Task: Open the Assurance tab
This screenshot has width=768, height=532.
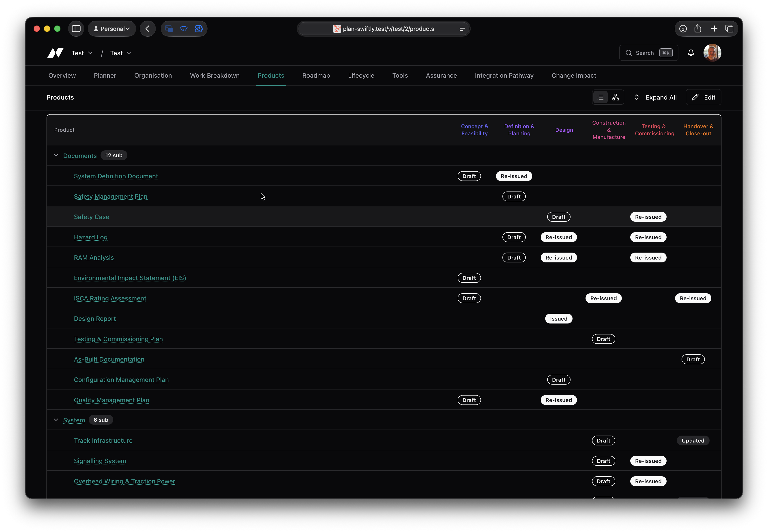Action: tap(441, 76)
